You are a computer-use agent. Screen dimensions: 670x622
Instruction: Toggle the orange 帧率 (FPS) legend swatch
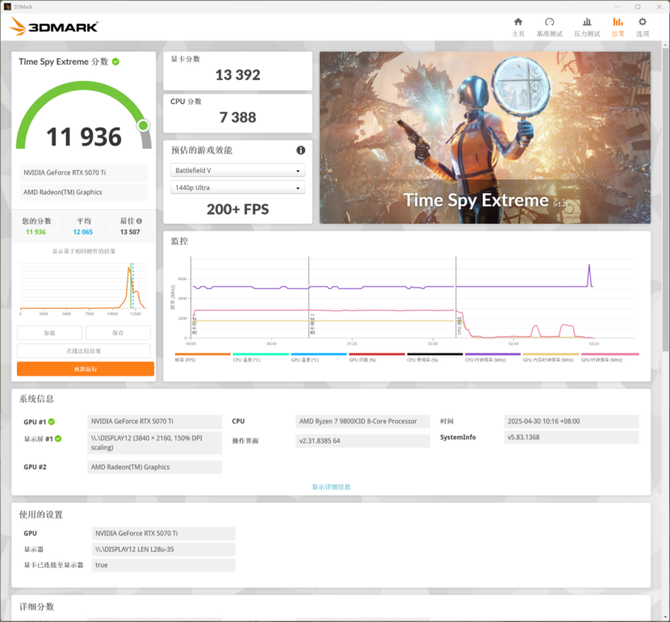pos(203,354)
